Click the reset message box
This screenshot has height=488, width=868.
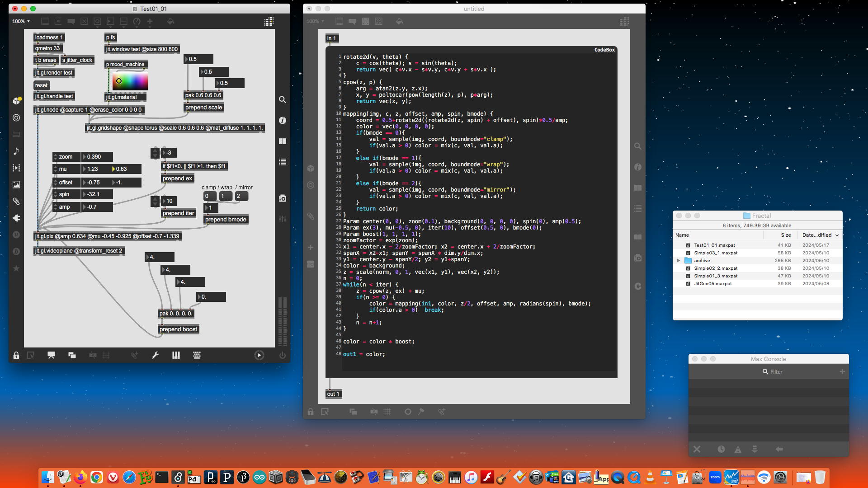41,85
